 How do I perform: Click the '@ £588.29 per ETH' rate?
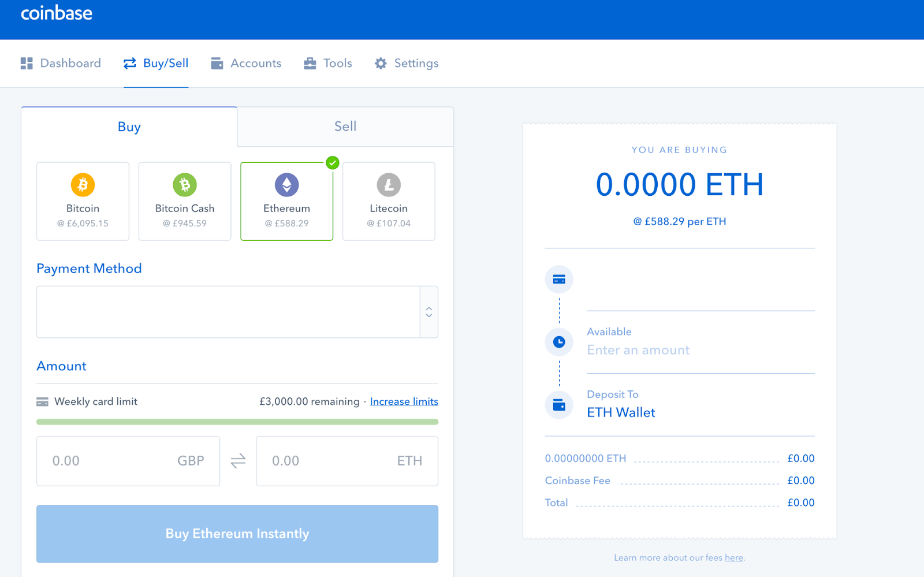pyautogui.click(x=680, y=222)
